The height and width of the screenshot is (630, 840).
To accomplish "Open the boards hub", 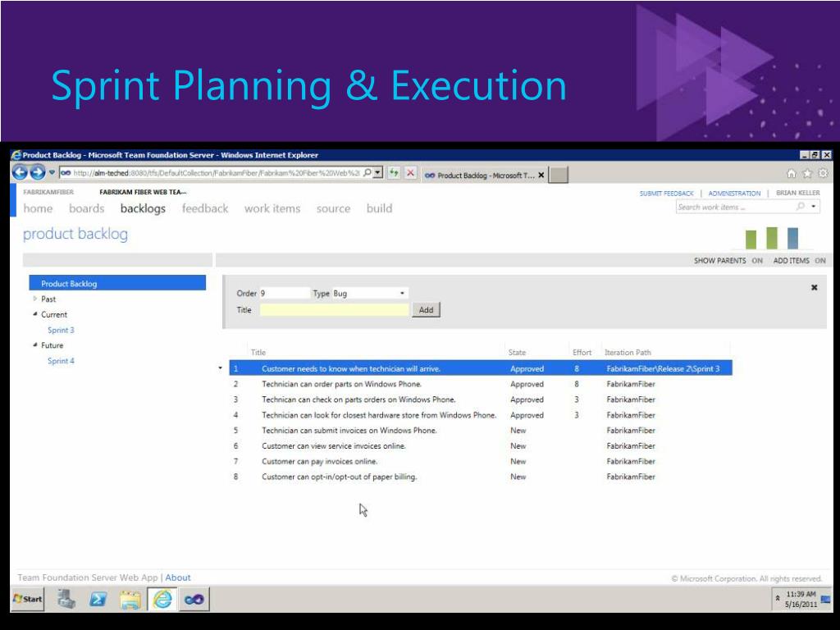I will (x=87, y=208).
